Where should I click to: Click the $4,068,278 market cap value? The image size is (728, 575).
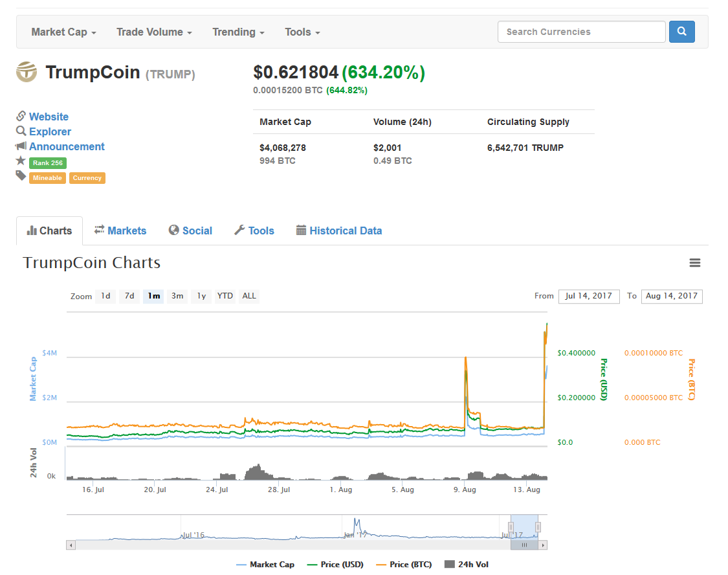click(x=283, y=148)
